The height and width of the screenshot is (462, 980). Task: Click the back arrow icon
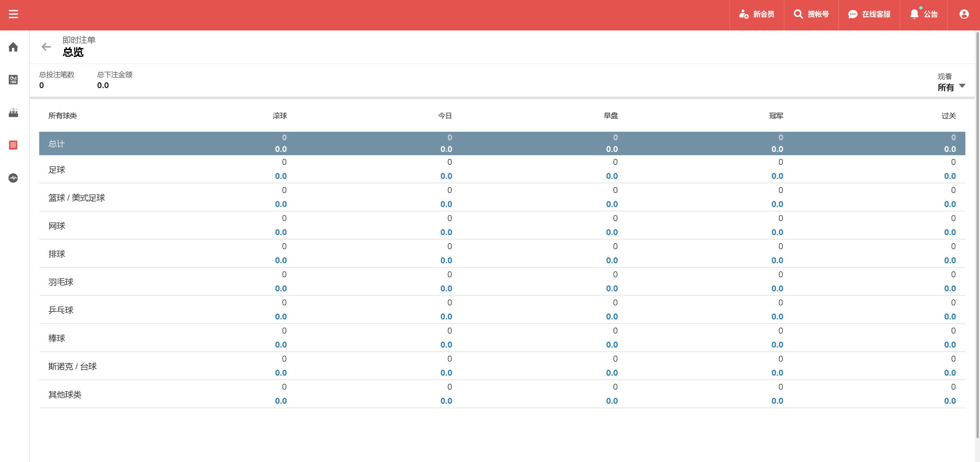point(46,47)
